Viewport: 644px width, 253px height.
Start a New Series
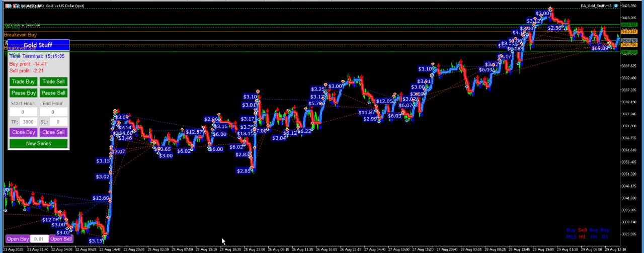[38, 144]
